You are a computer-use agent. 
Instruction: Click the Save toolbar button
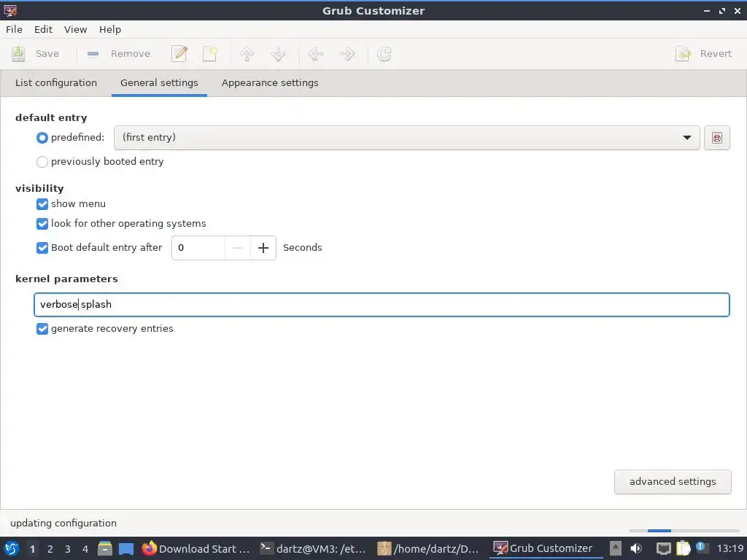[35, 54]
